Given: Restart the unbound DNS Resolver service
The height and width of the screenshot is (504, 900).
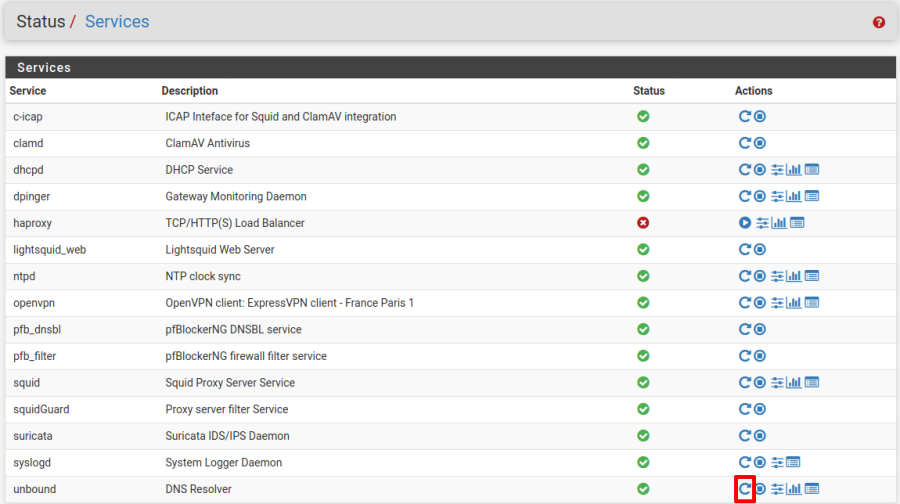Looking at the screenshot, I should tap(745, 489).
